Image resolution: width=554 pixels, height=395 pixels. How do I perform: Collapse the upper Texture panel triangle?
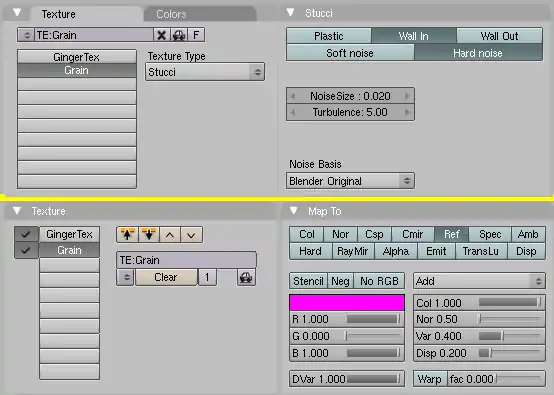(17, 13)
